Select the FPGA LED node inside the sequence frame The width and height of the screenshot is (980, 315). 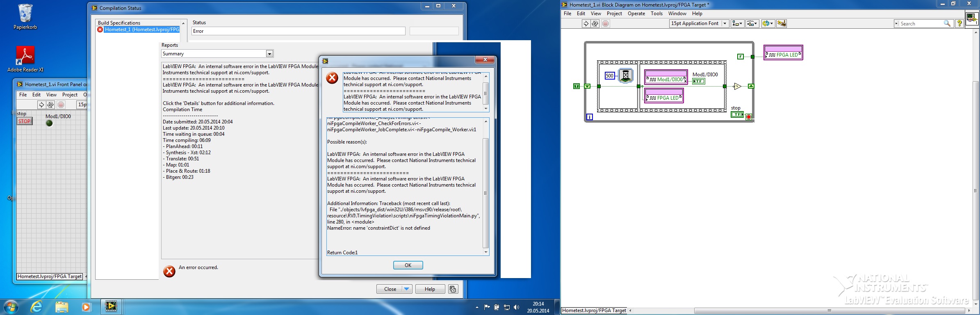click(664, 96)
